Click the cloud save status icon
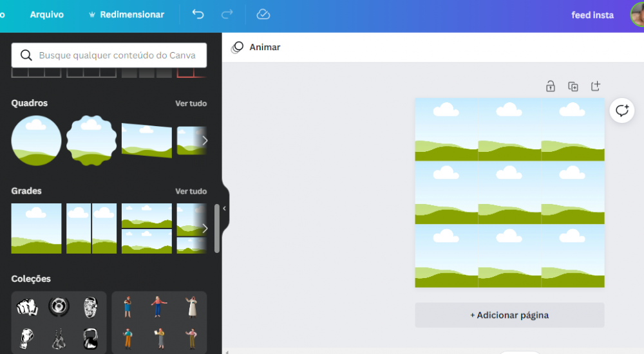Image resolution: width=644 pixels, height=354 pixels. (263, 14)
